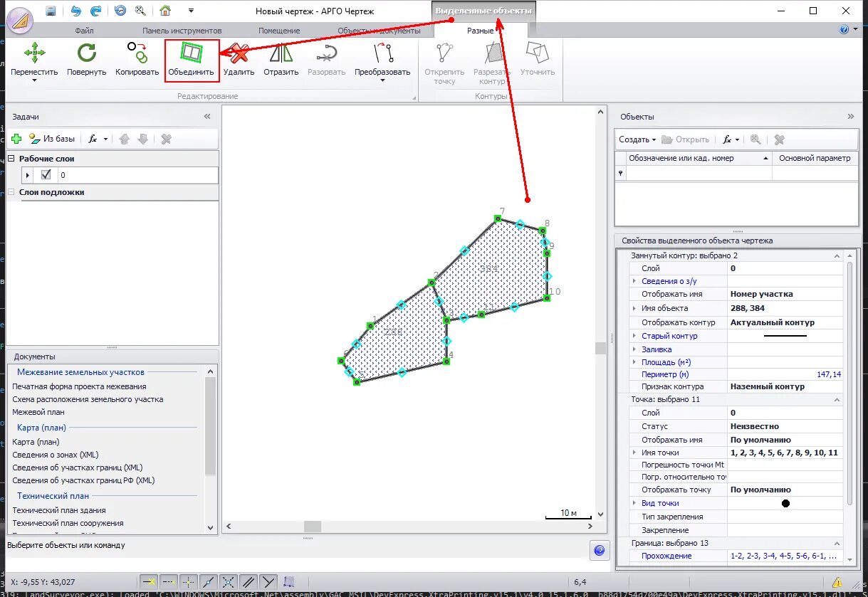Collapse the Задачи panel with double chevron
Screen dimensions: 868x597
click(x=207, y=116)
